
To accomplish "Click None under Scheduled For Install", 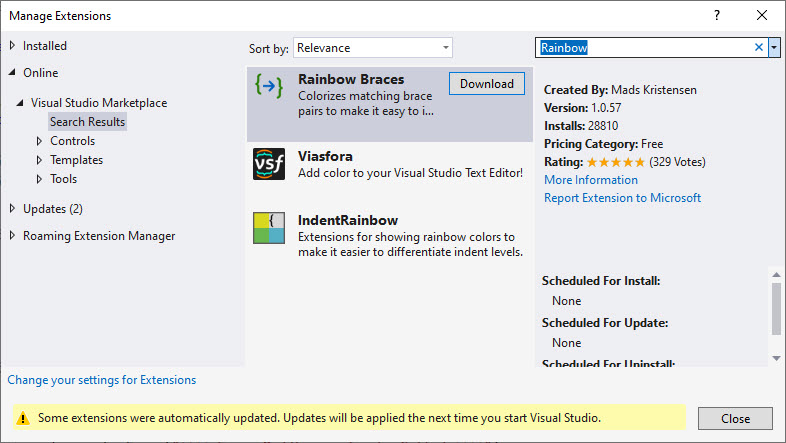I will [x=566, y=301].
